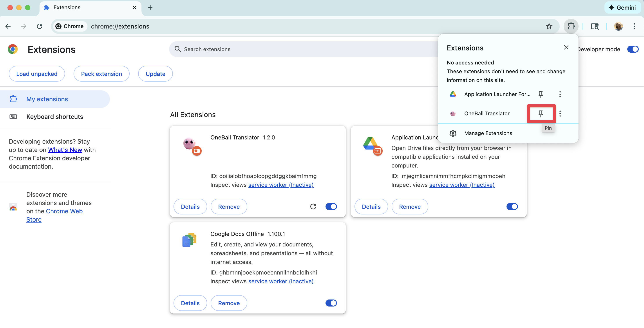Open the user profile avatar
This screenshot has width=644, height=328.
(618, 26)
